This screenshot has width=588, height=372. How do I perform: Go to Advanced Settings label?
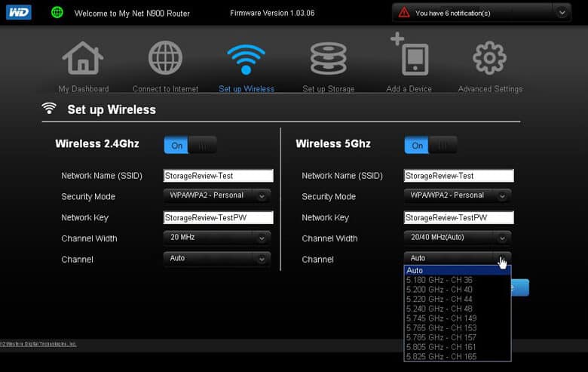tap(490, 89)
